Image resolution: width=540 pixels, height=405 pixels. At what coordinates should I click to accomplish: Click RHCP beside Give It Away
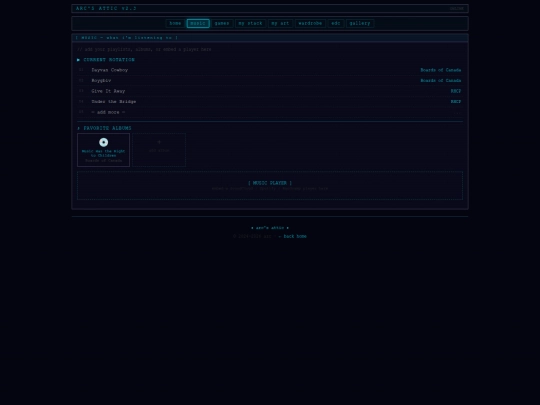[x=456, y=91]
